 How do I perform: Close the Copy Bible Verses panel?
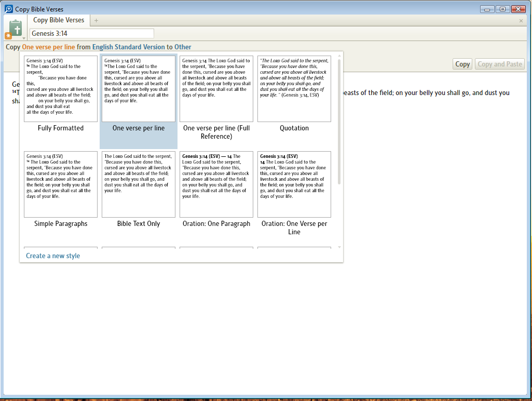pos(521,21)
